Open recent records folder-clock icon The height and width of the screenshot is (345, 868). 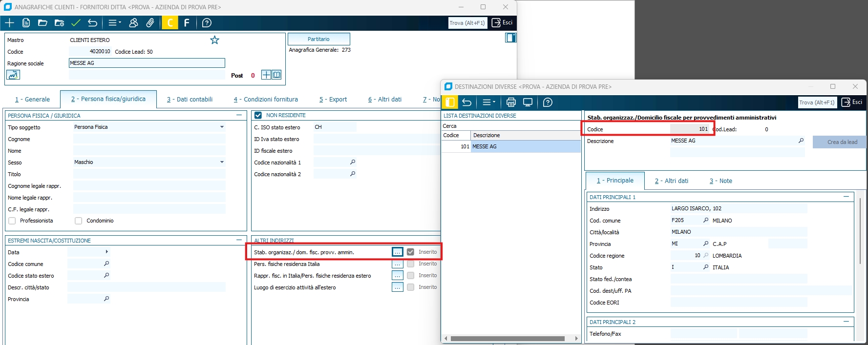click(59, 23)
